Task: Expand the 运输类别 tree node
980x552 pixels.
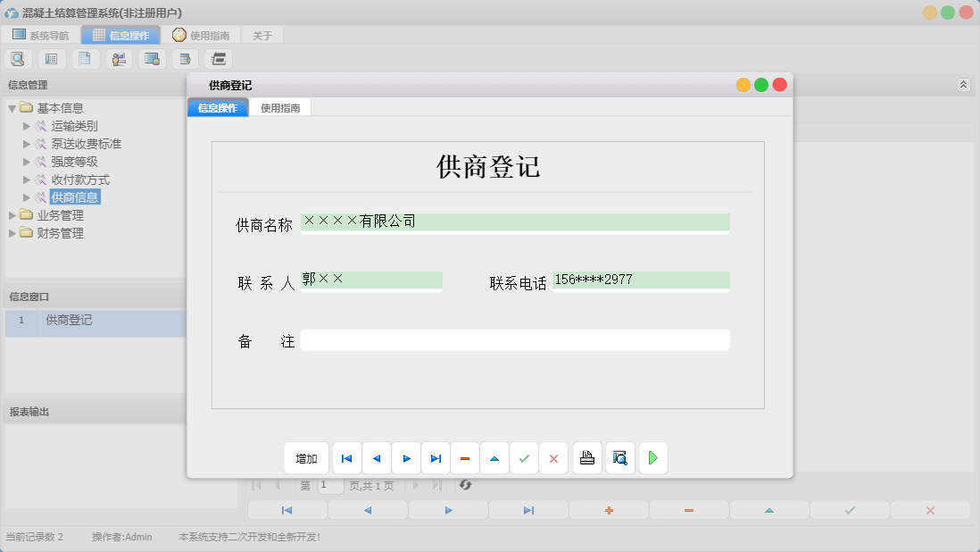Action: 28,125
